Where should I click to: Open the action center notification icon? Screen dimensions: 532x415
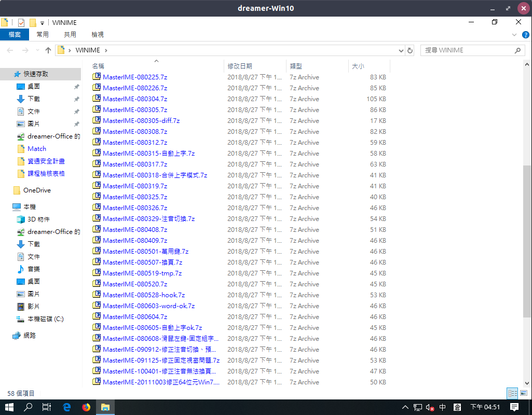tap(514, 407)
